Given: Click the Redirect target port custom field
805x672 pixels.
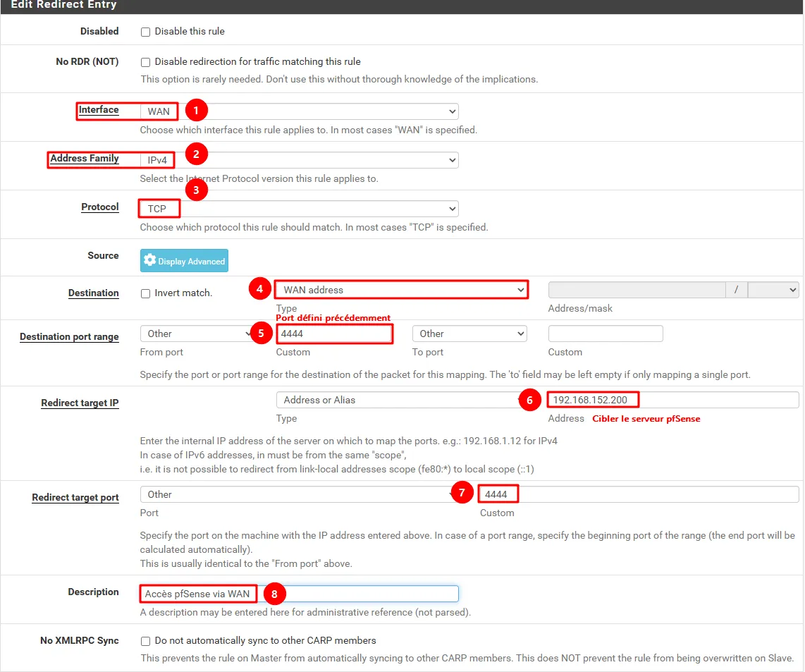Looking at the screenshot, I should 639,495.
